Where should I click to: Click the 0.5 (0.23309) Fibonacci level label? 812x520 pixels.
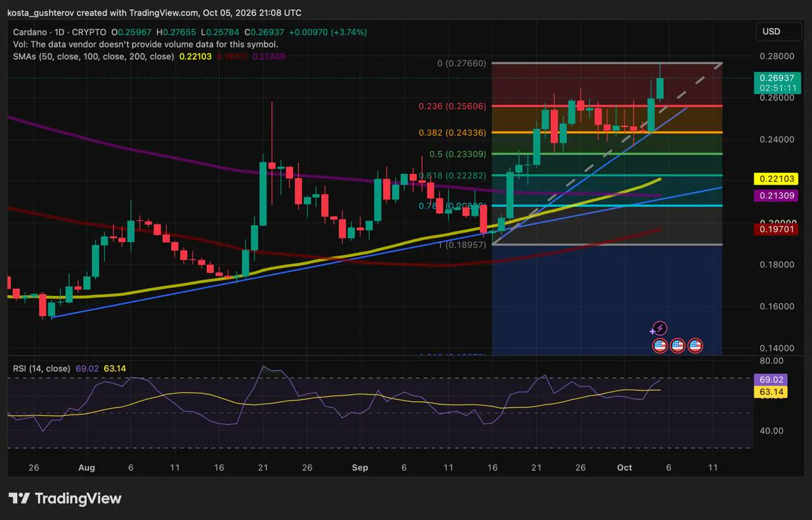pyautogui.click(x=459, y=154)
